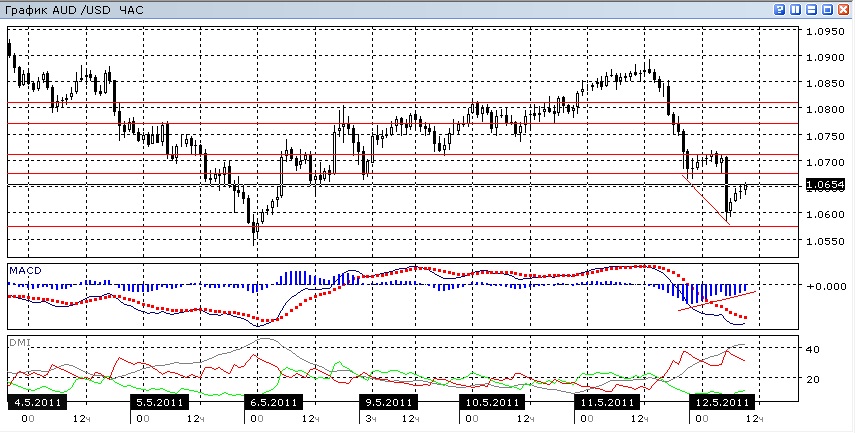
Task: Click the '3ч' time label
Action: 370,419
